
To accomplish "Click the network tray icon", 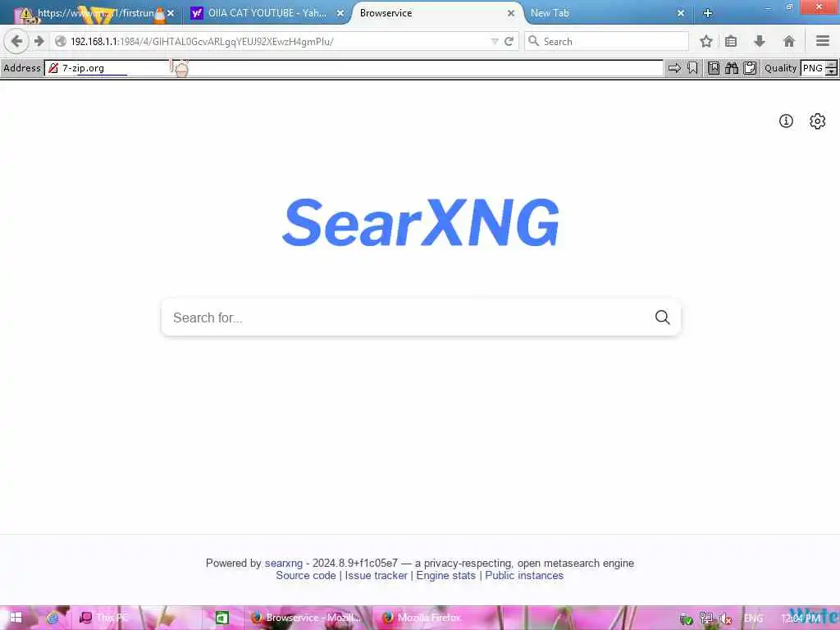I will (706, 619).
